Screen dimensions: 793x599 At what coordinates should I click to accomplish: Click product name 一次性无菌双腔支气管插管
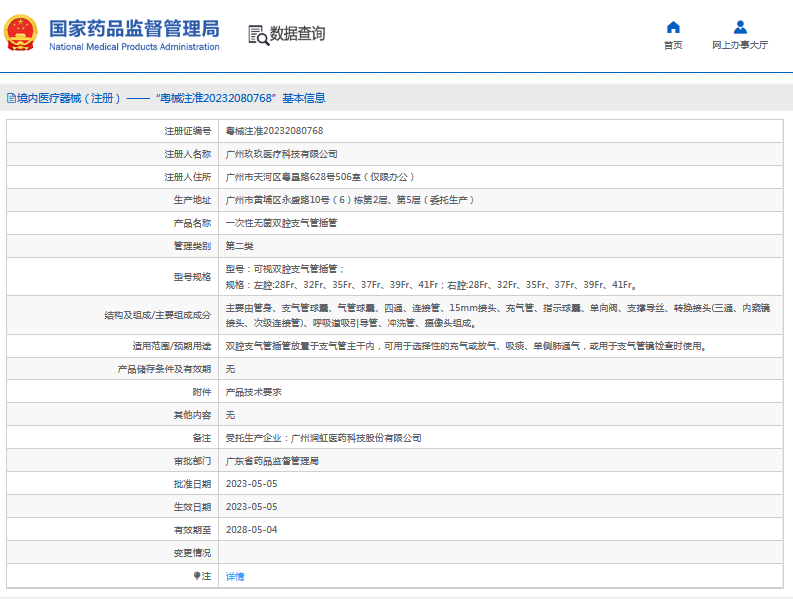point(281,223)
